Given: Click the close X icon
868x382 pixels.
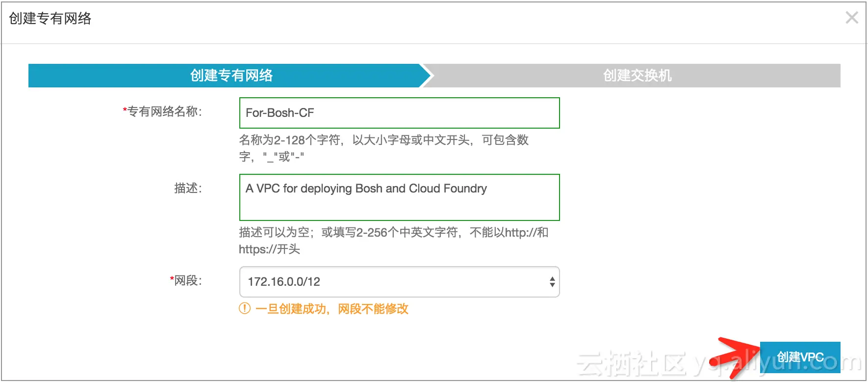Looking at the screenshot, I should point(852,17).
